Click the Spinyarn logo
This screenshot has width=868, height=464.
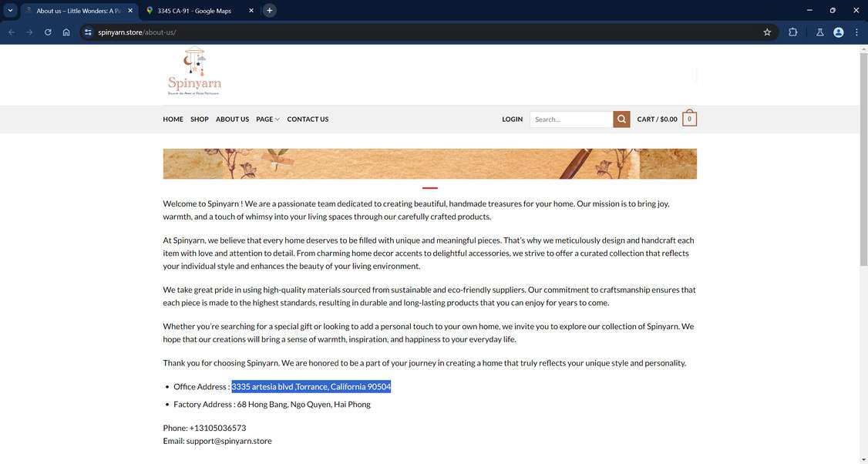(194, 71)
